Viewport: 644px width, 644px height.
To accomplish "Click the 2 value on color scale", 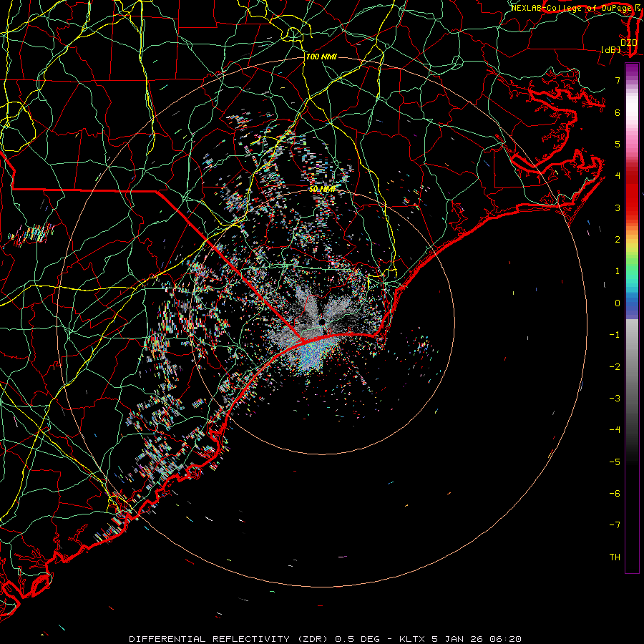I will click(x=618, y=240).
